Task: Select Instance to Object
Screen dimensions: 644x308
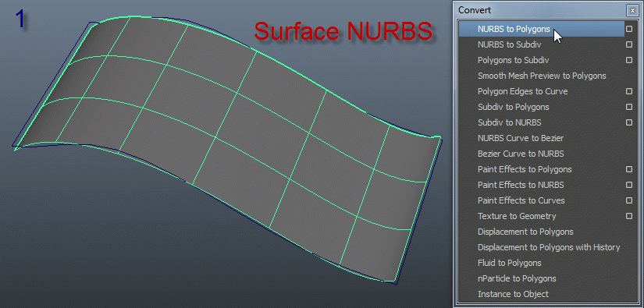Action: 541,294
